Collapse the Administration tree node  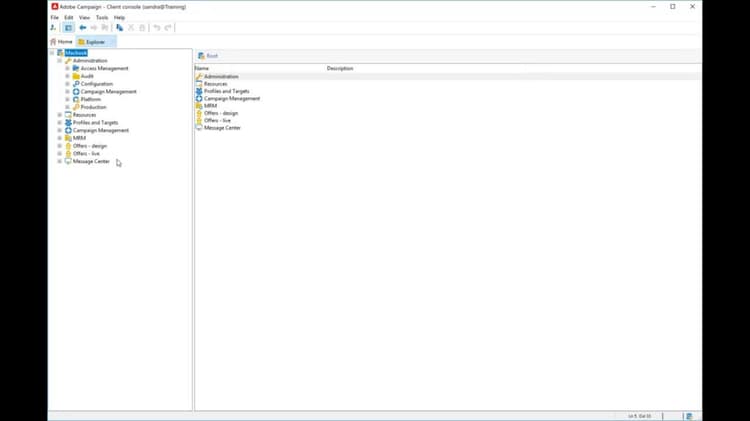(x=60, y=61)
